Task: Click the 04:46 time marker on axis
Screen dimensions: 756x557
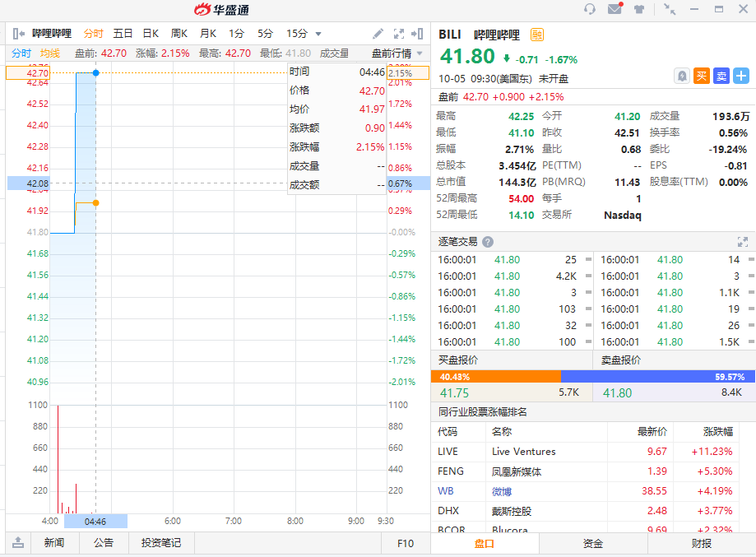Action: coord(95,521)
